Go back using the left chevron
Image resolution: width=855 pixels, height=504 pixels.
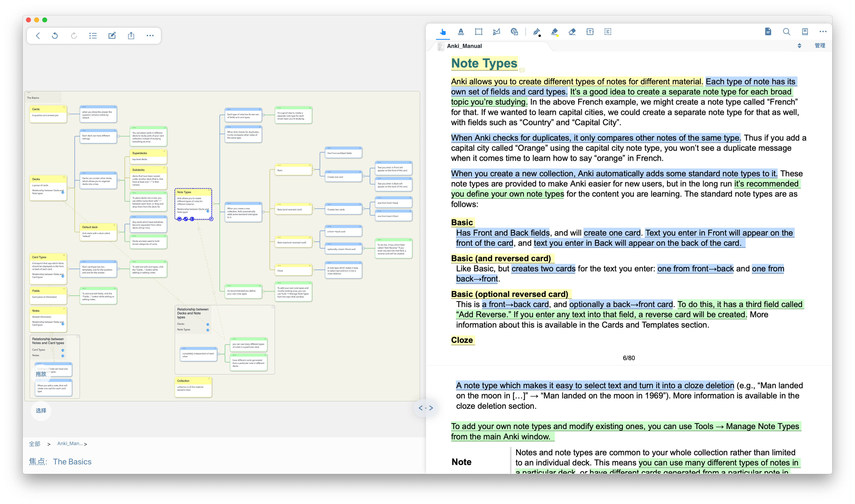tap(38, 36)
